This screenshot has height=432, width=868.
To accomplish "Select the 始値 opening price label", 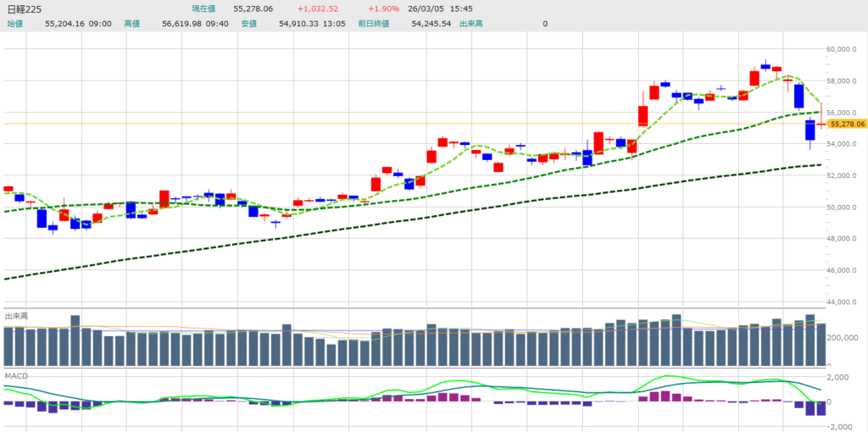I will (14, 24).
